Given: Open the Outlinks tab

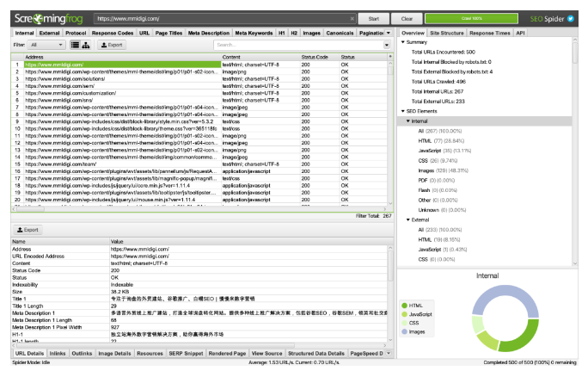Looking at the screenshot, I should (82, 353).
